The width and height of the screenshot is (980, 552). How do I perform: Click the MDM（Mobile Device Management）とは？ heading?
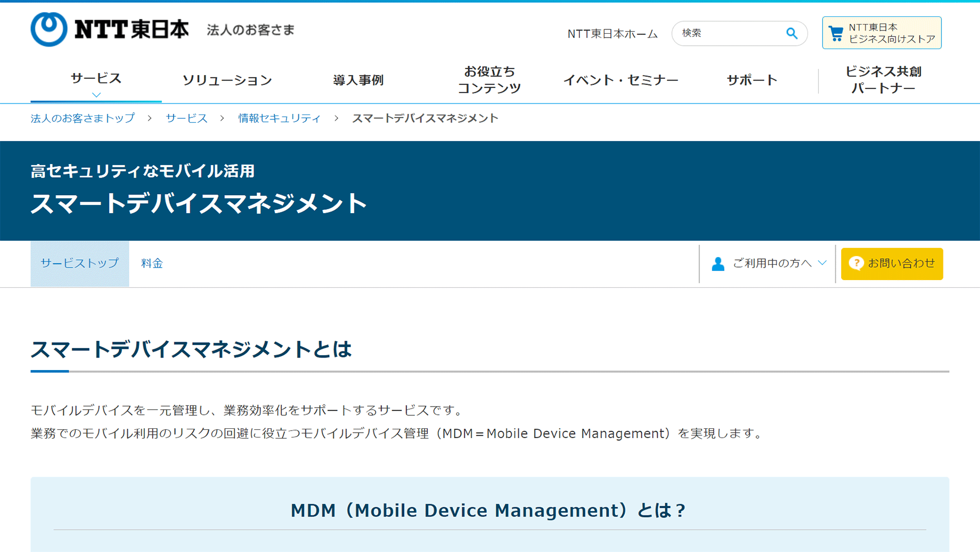488,511
